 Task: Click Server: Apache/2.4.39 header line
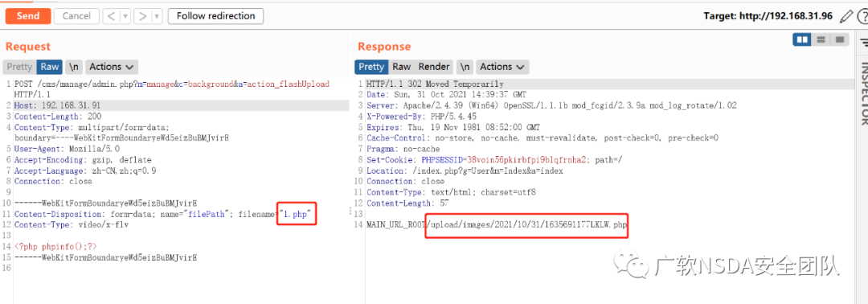(x=551, y=105)
